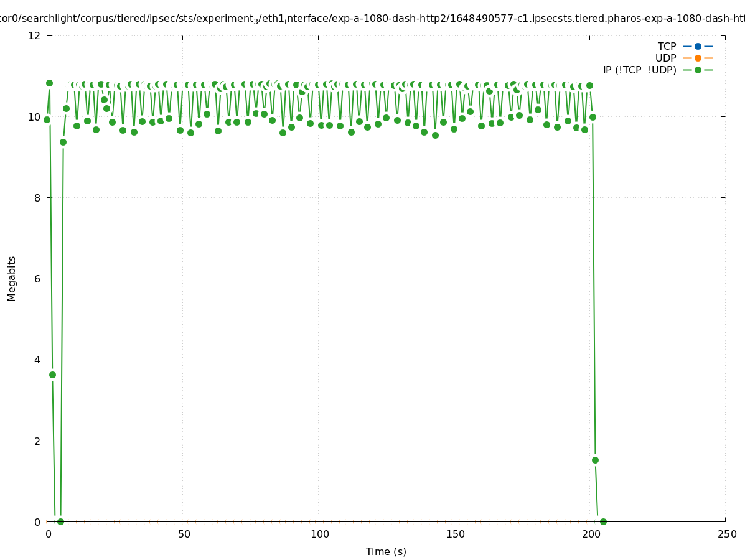The width and height of the screenshot is (745, 560).
Task: Select the TCP legend label
Action: point(667,46)
